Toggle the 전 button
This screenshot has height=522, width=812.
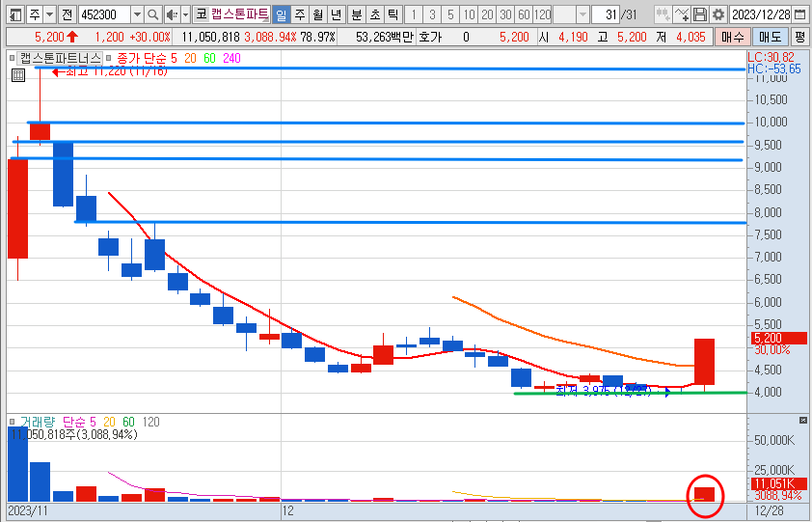67,14
